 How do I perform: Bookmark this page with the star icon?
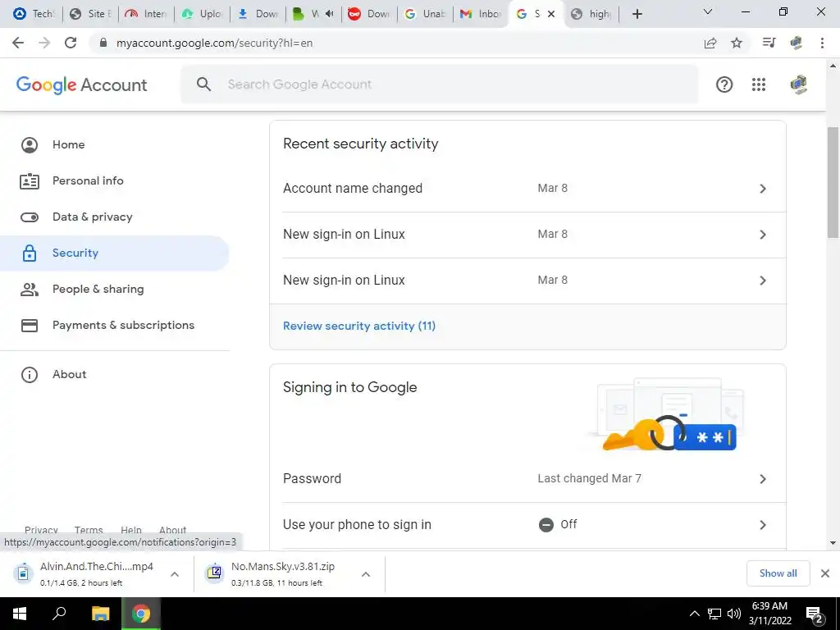tap(737, 43)
